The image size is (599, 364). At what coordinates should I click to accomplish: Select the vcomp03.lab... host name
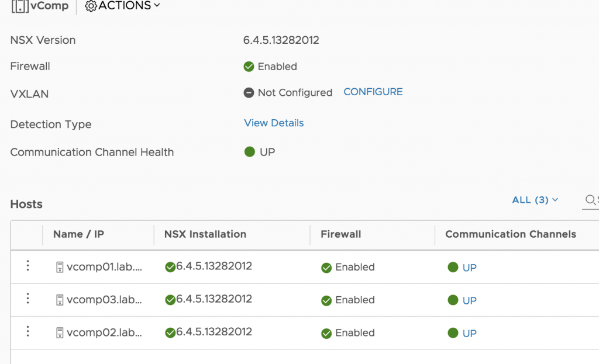[104, 300]
